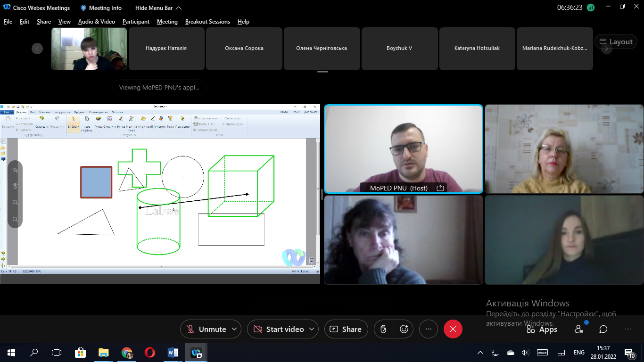Screen dimensions: 644x362
Task: Click the Meeting Info shield icon
Action: tap(83, 8)
